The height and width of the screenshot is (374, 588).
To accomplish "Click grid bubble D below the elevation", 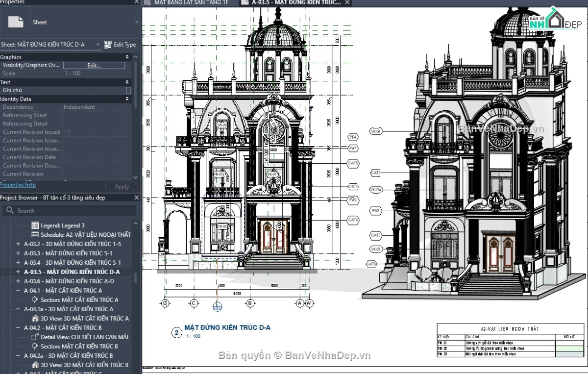I will tap(165, 303).
